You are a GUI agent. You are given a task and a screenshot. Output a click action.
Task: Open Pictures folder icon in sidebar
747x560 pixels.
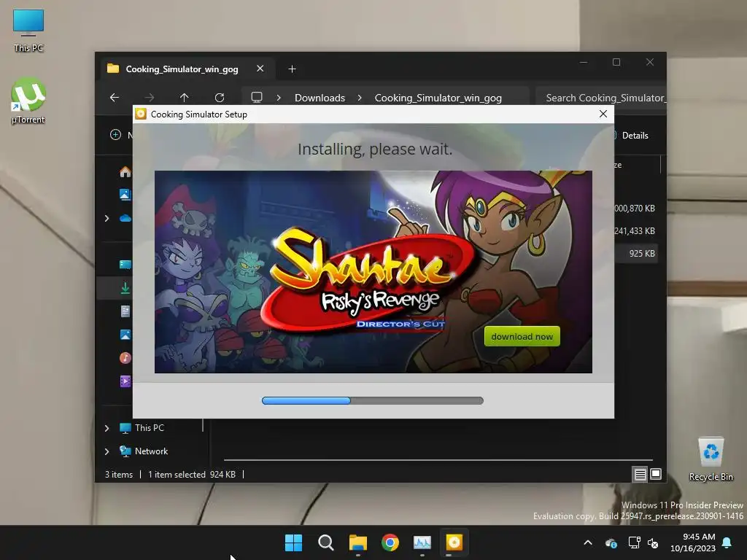click(125, 335)
